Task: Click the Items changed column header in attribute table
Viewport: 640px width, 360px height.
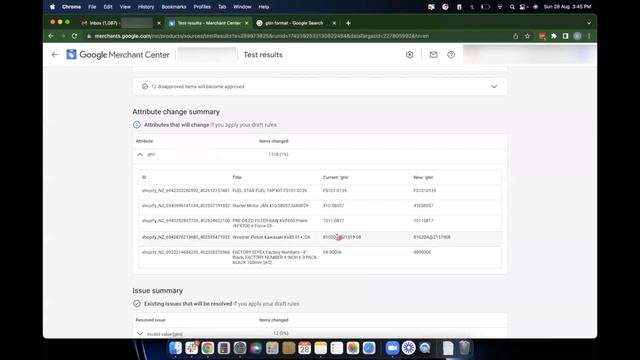Action: 273,141
